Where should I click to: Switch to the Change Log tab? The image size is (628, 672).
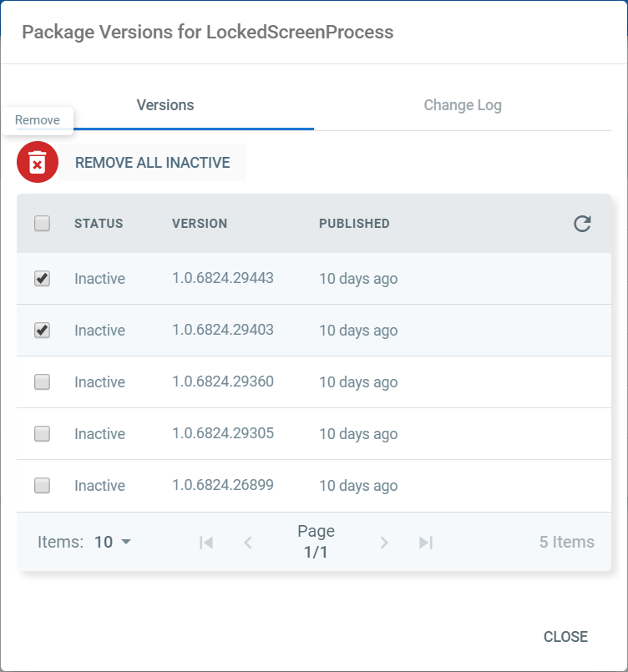tap(463, 105)
